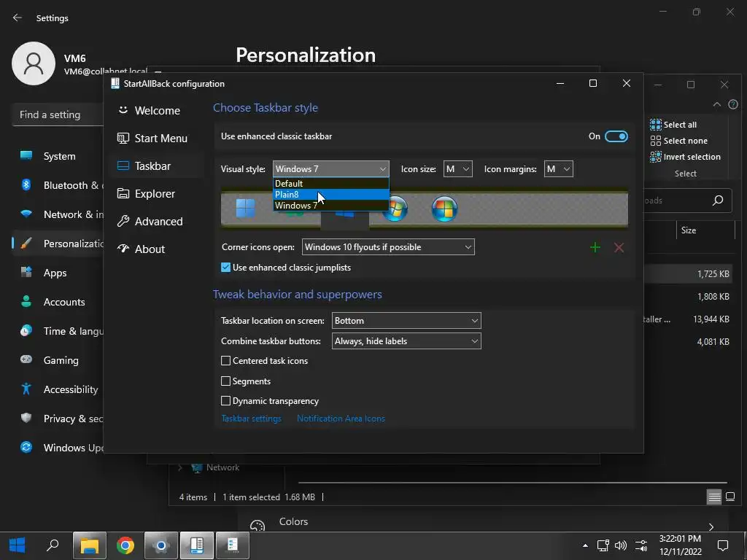Screen dimensions: 747x560
Task: Toggle the enhanced classic taskbar switch
Action: point(616,136)
